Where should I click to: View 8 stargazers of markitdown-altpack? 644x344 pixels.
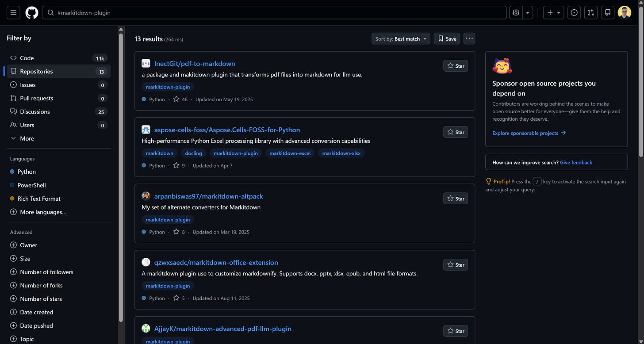tap(179, 232)
